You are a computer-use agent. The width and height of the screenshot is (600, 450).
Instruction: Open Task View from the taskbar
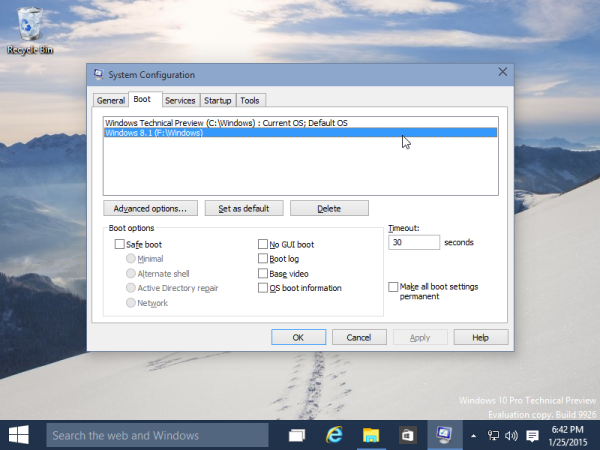point(297,435)
